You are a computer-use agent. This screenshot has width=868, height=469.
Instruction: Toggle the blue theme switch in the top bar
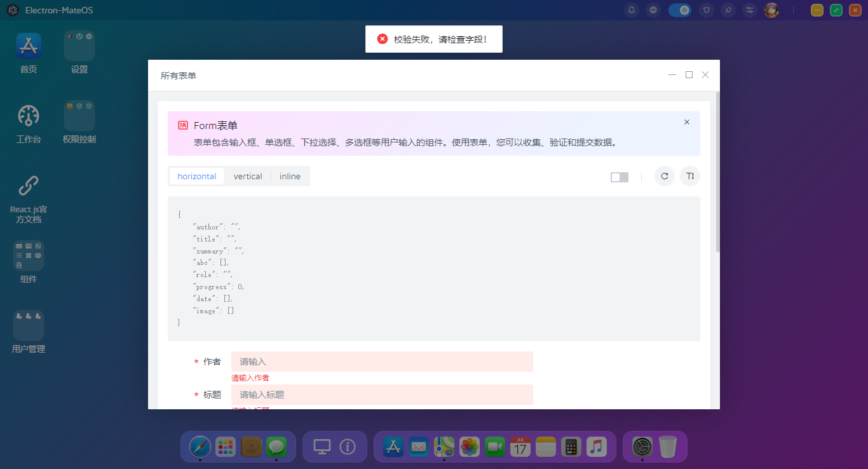coord(680,10)
